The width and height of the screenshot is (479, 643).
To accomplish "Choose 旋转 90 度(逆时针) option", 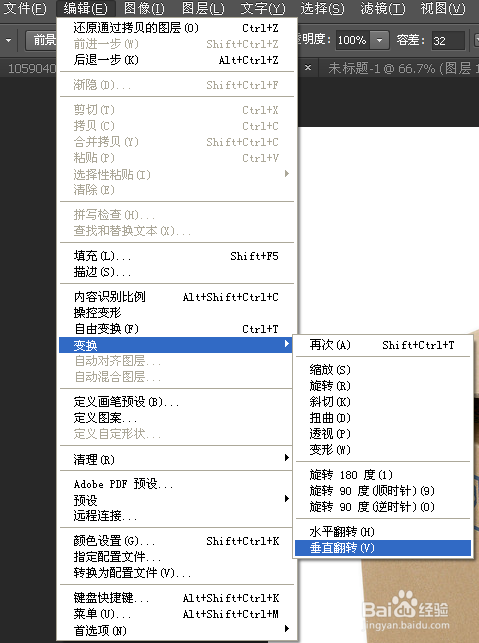I will (383, 507).
